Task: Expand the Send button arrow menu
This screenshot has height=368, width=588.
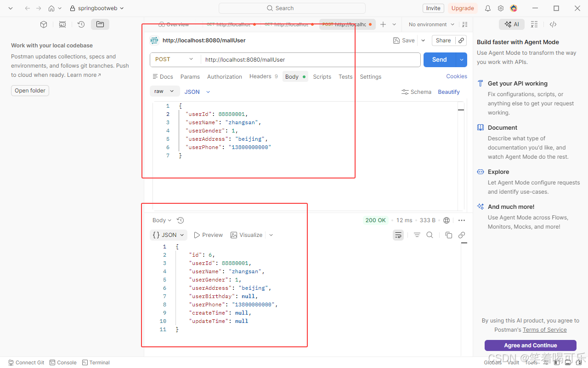Action: [462, 60]
